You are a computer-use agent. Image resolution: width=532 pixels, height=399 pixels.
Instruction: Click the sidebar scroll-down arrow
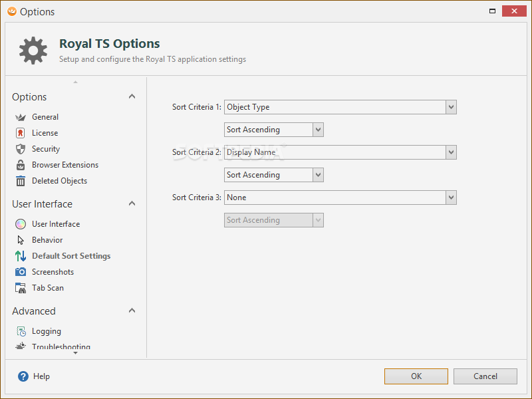click(75, 353)
